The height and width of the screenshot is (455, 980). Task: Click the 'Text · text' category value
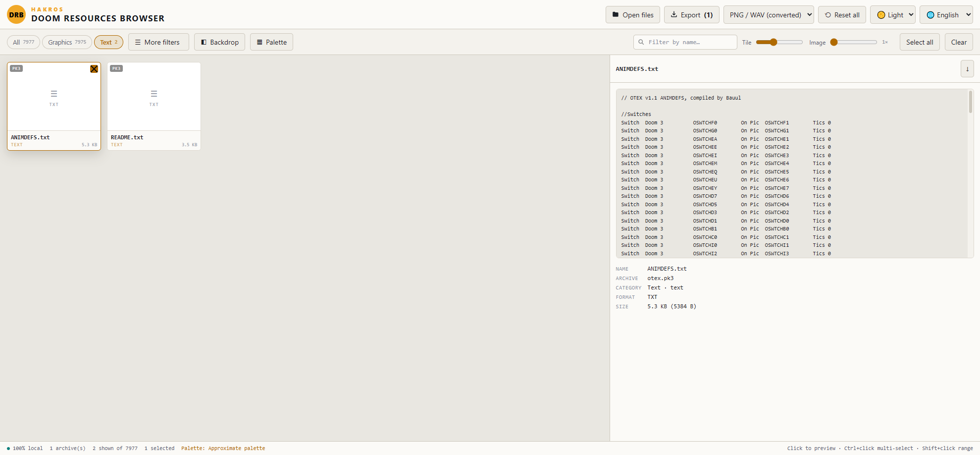(665, 287)
